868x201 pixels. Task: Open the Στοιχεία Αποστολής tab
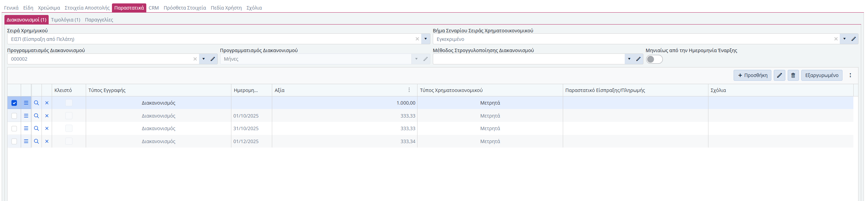(x=87, y=8)
